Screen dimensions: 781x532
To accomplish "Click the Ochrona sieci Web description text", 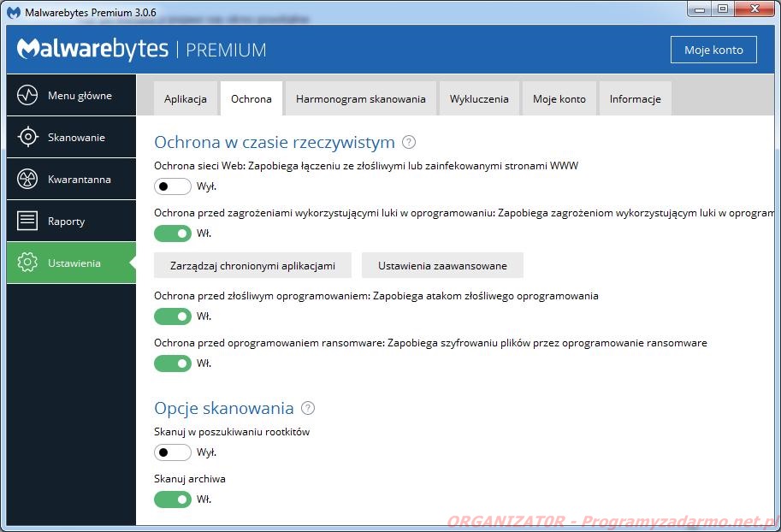I will pos(366,166).
